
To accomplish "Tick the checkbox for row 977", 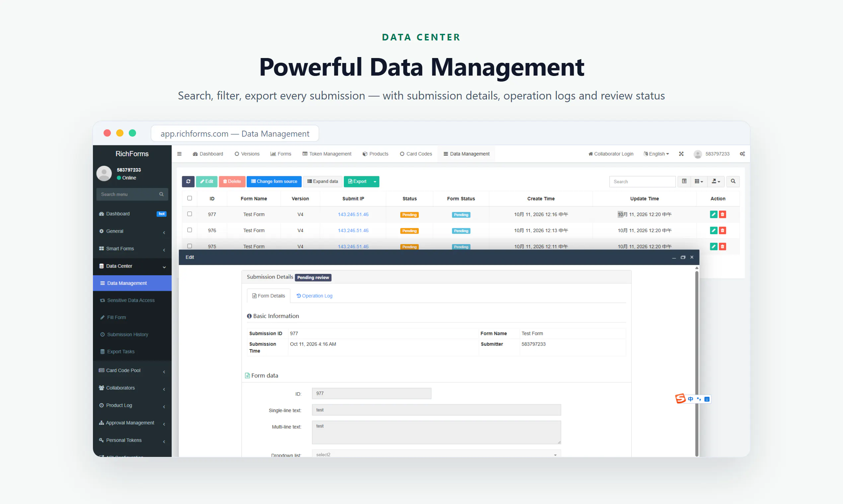I will 190,214.
